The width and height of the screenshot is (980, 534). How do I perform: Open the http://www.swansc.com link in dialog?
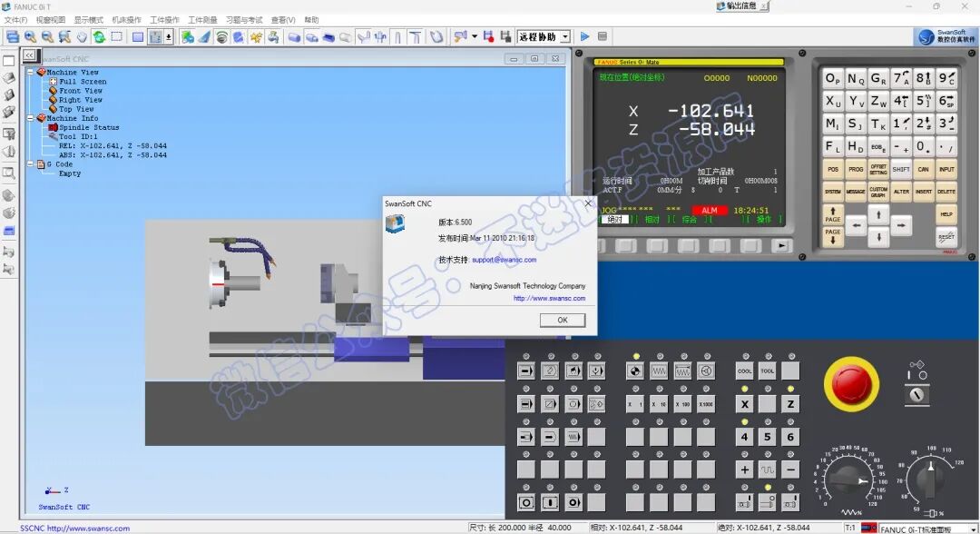coord(549,298)
